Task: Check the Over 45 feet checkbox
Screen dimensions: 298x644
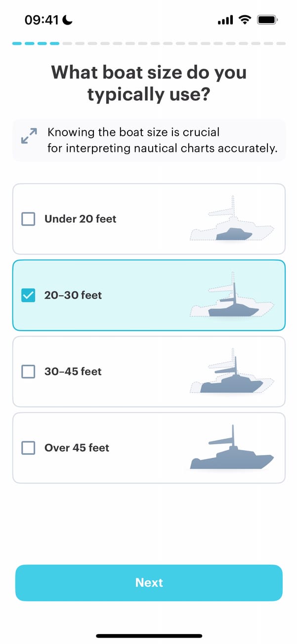Action: point(29,448)
